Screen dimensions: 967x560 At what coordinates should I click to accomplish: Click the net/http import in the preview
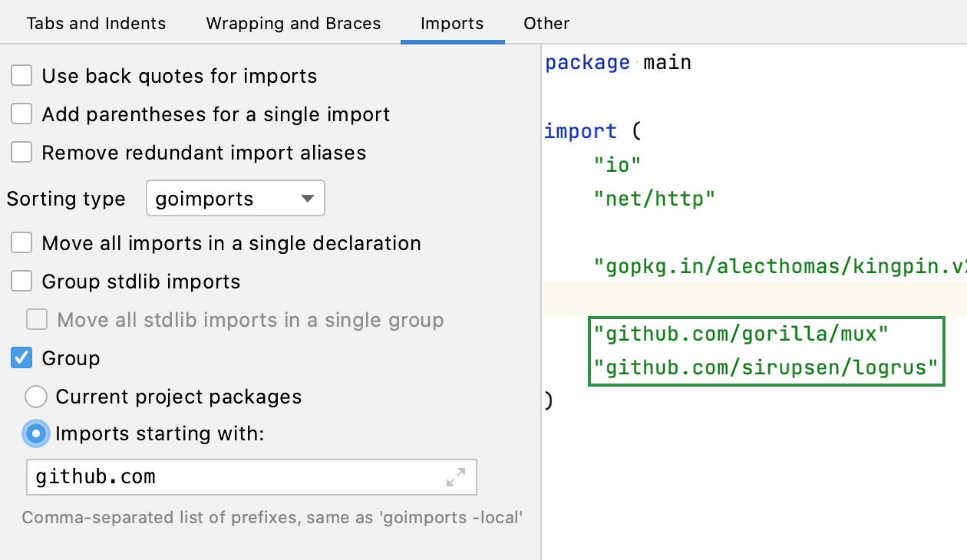click(x=655, y=197)
